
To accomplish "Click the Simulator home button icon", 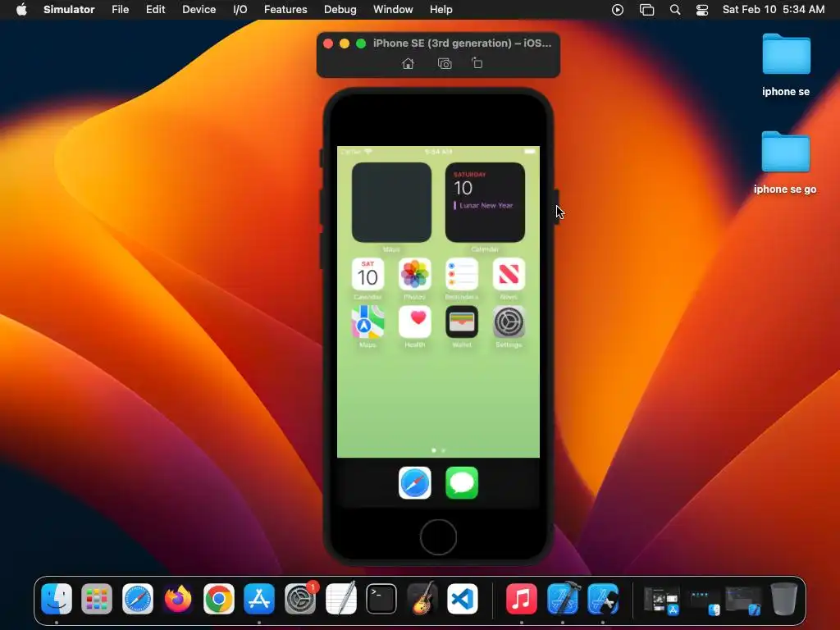I will 408,64.
